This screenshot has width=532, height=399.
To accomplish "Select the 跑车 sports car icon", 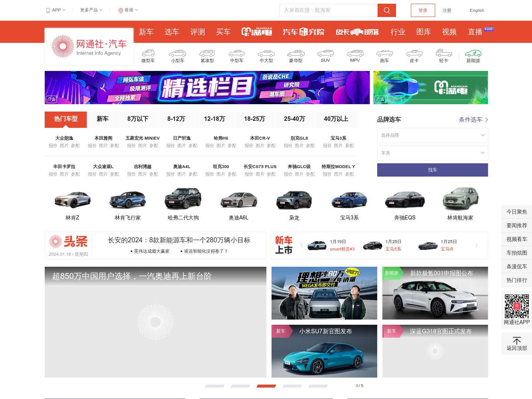I will pyautogui.click(x=385, y=53).
